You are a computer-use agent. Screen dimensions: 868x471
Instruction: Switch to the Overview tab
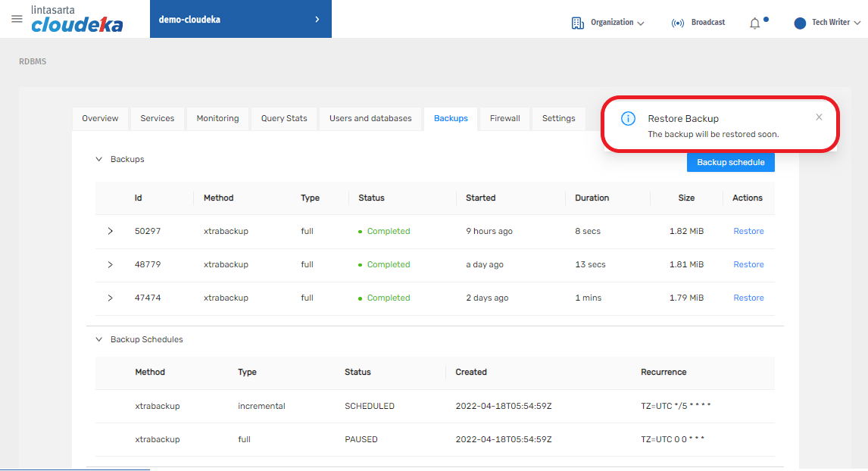(100, 118)
